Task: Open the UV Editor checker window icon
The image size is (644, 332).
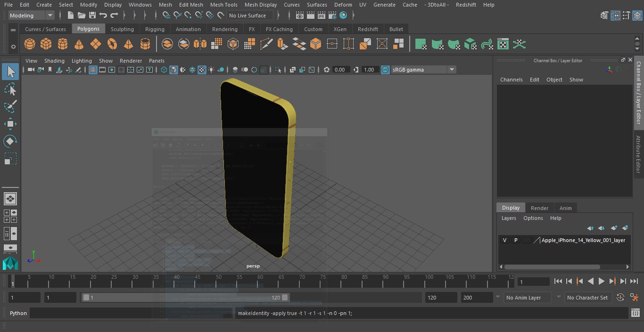Action: coord(503,44)
